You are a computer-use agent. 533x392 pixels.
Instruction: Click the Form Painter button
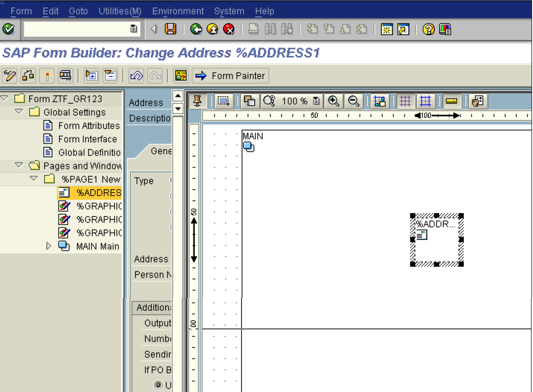(231, 76)
